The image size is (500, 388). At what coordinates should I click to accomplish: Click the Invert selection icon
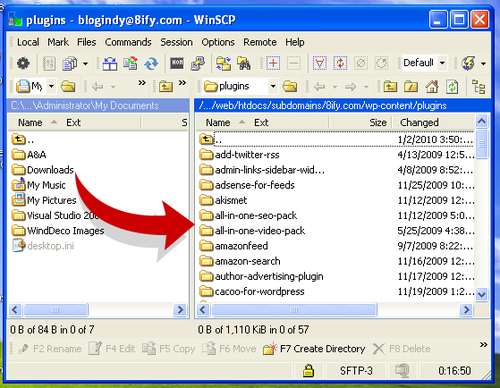tap(340, 63)
